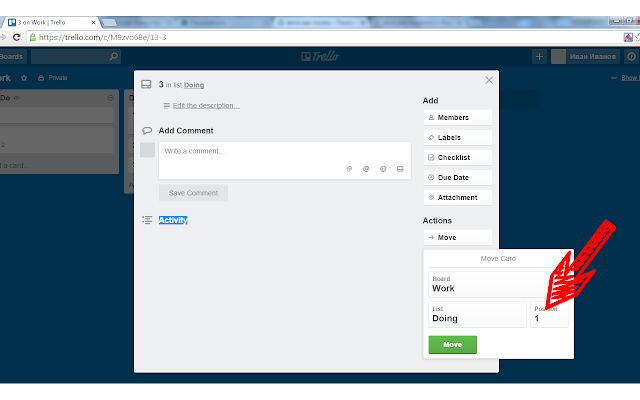Click the plus icon in Trello header
The height and width of the screenshot is (400, 640).
coord(539,56)
